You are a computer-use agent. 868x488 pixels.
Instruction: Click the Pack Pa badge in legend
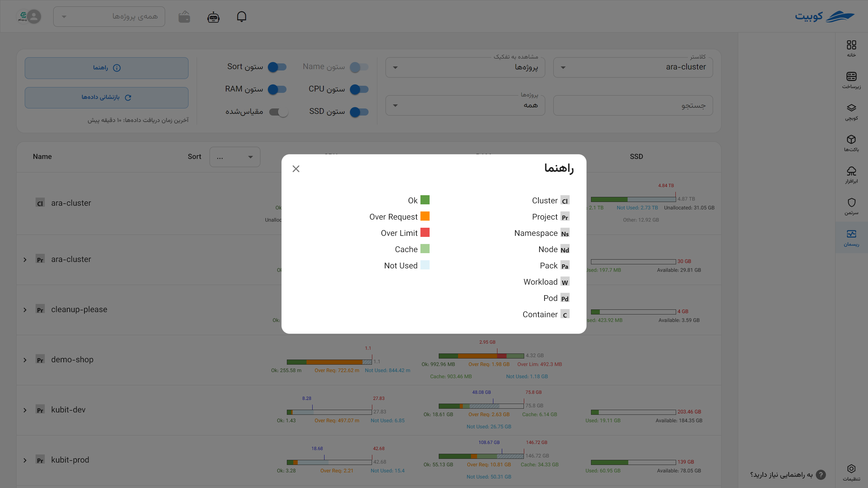coord(565,265)
